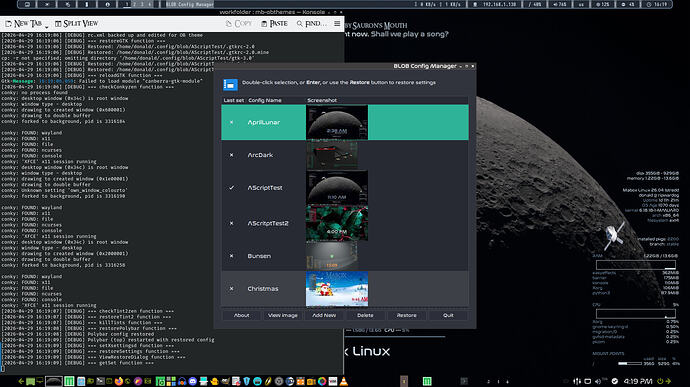Screen dimensions: 690x387
Task: Select the AScriptTest config name
Action: (x=265, y=188)
